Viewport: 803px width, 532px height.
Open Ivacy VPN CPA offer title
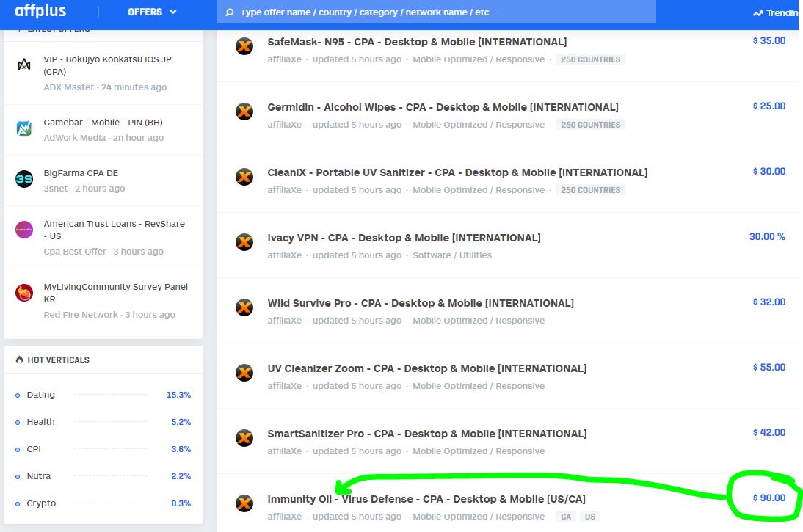pyautogui.click(x=404, y=238)
